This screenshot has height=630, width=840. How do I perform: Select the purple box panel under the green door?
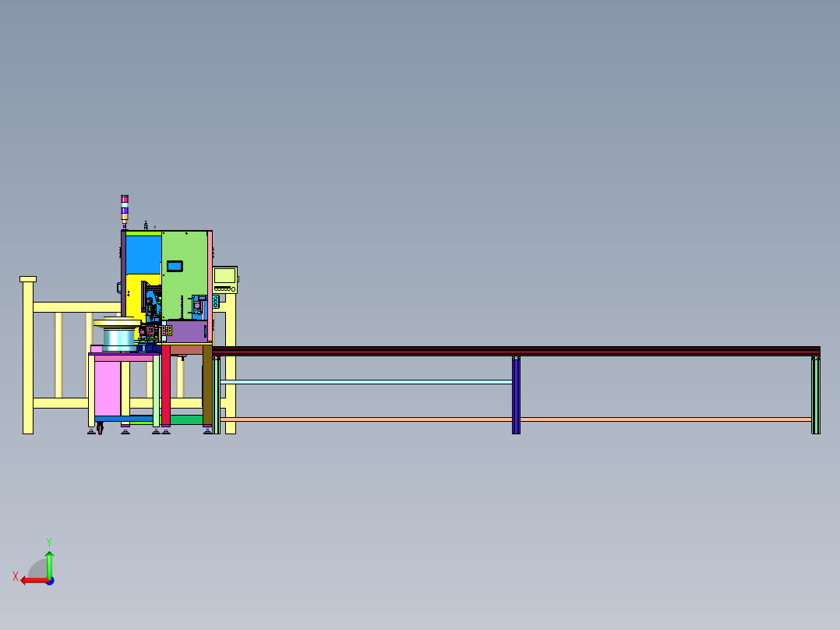(187, 332)
